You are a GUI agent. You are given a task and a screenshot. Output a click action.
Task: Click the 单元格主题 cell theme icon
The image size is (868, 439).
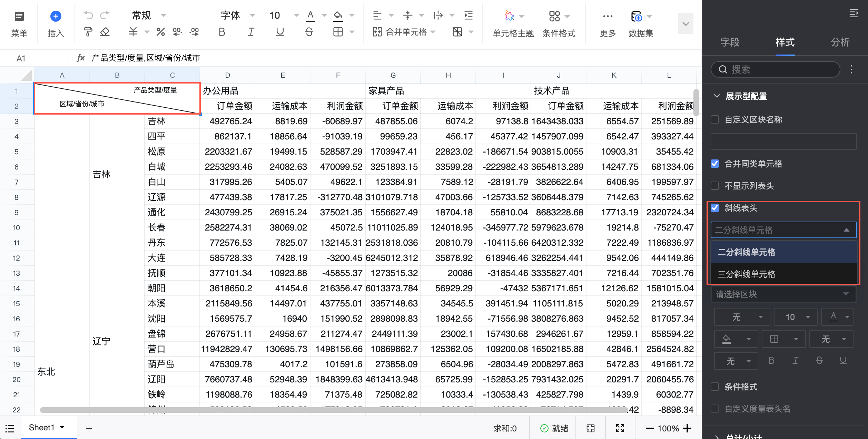510,16
